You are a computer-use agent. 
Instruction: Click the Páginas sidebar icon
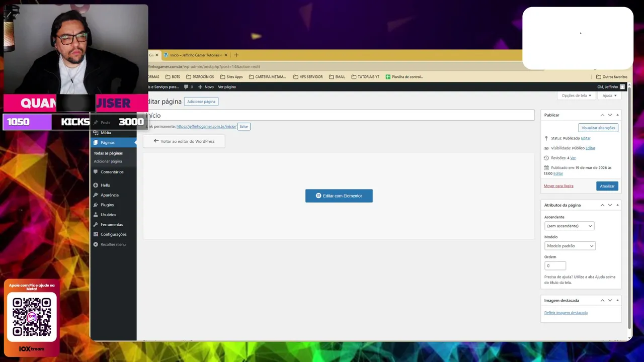tap(96, 143)
